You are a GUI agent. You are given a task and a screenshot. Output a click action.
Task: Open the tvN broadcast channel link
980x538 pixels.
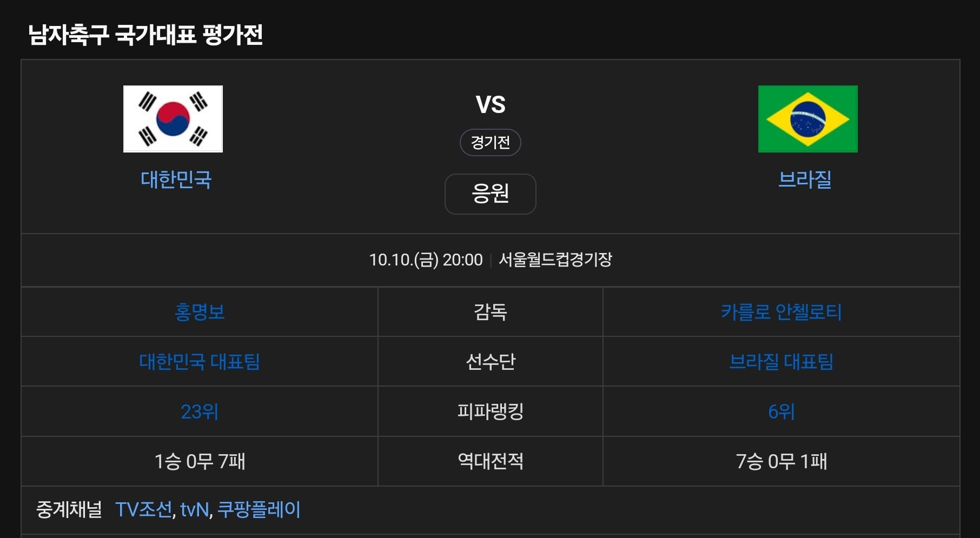(195, 510)
